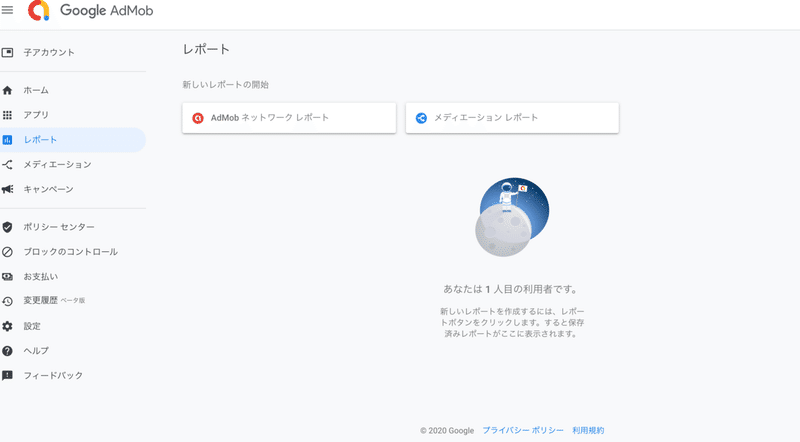Click 新しいレポートの開始 label
The width and height of the screenshot is (800, 442).
click(x=226, y=85)
